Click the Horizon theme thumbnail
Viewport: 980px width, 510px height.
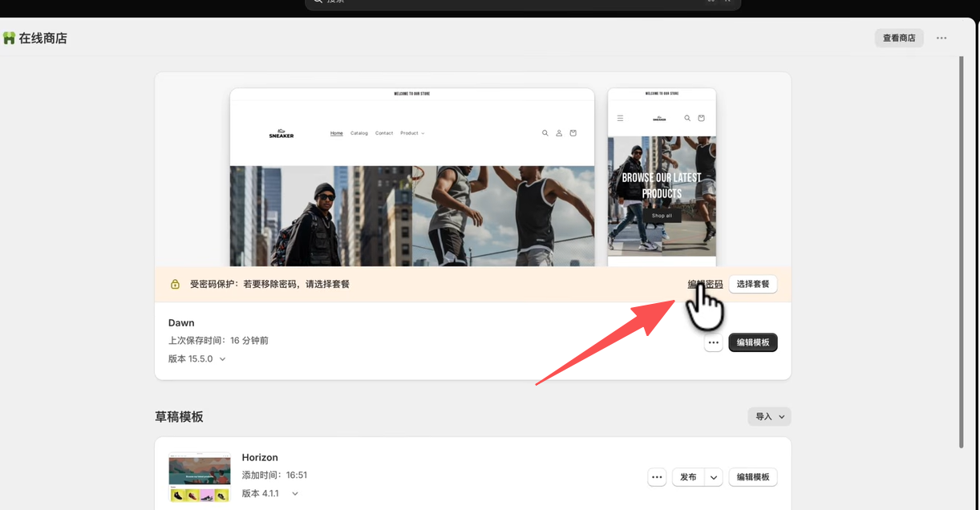[200, 478]
